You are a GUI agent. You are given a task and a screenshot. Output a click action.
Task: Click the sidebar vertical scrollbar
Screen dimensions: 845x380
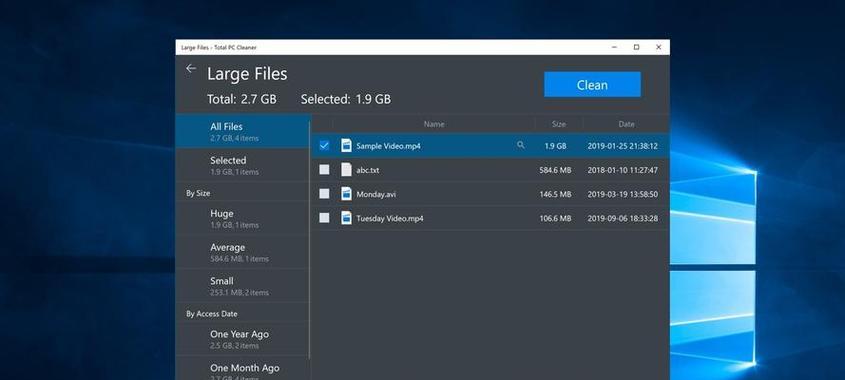pos(310,240)
